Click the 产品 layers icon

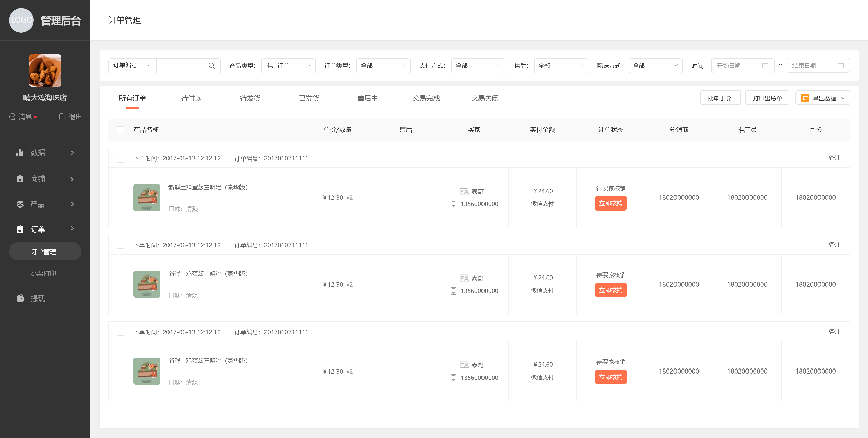tap(20, 204)
